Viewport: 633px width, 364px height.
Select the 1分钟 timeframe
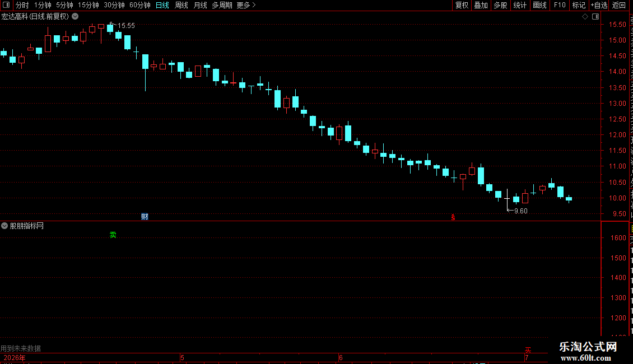(x=43, y=5)
